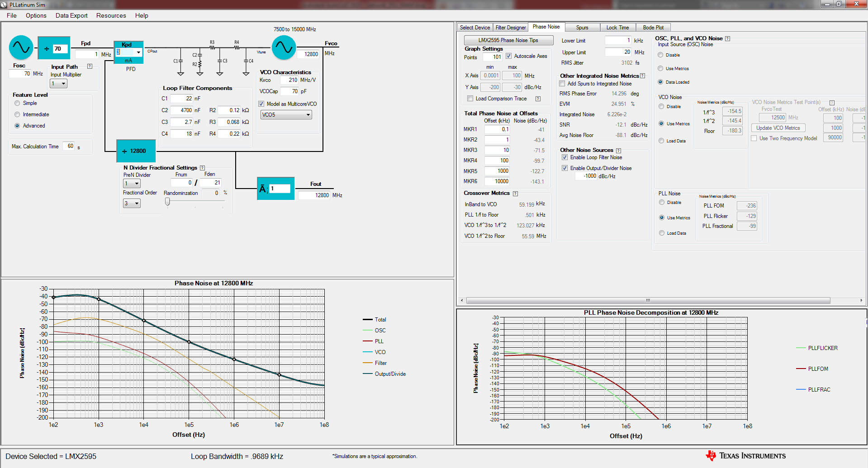
Task: Toggle Model as MulticoreVCO checkbox
Action: pos(261,104)
